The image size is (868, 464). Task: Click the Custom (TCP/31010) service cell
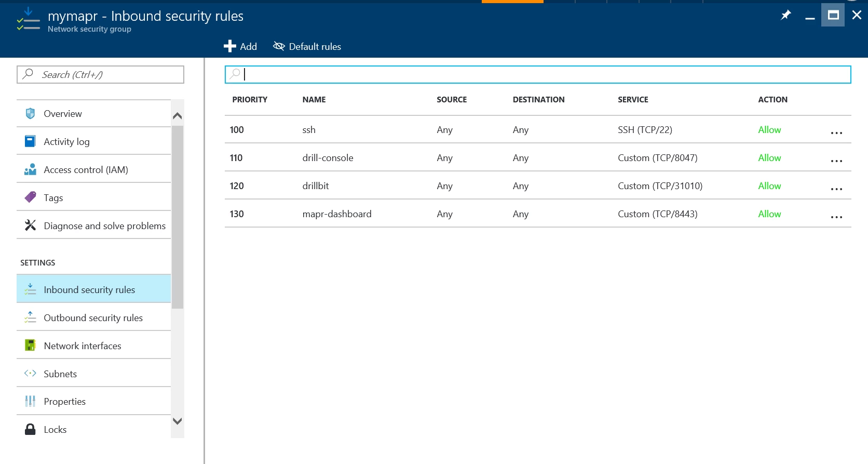[x=660, y=186]
